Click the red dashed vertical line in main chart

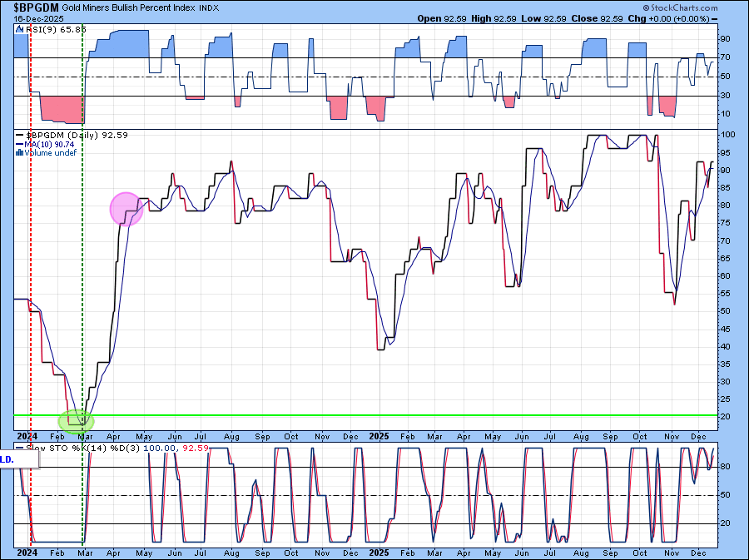click(x=31, y=250)
